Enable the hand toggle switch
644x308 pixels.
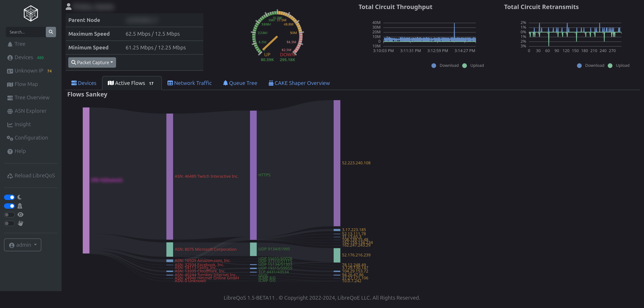click(9, 223)
